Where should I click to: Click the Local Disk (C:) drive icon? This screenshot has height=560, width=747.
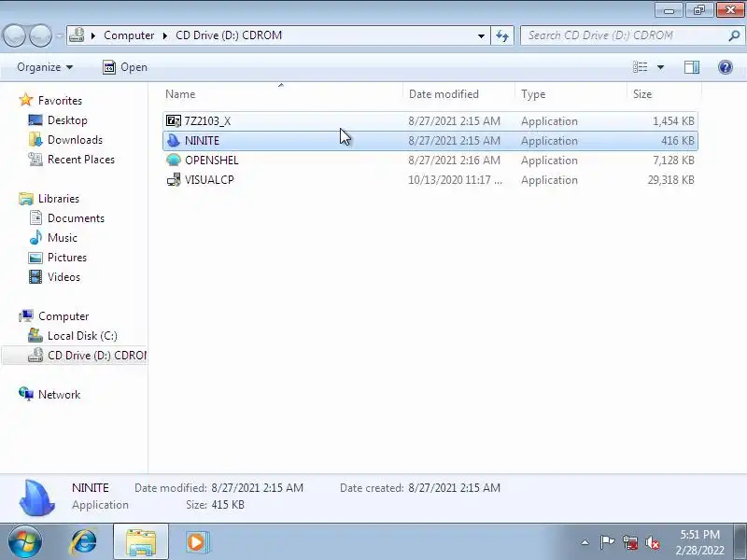pyautogui.click(x=35, y=335)
